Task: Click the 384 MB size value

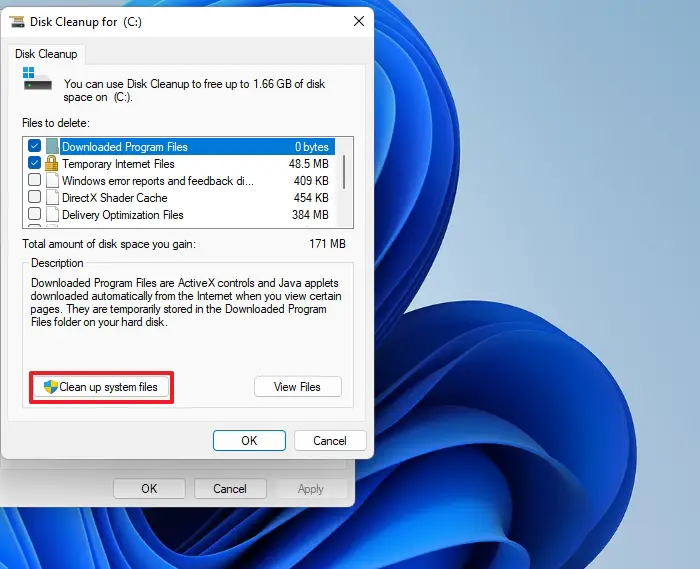Action: tap(310, 215)
